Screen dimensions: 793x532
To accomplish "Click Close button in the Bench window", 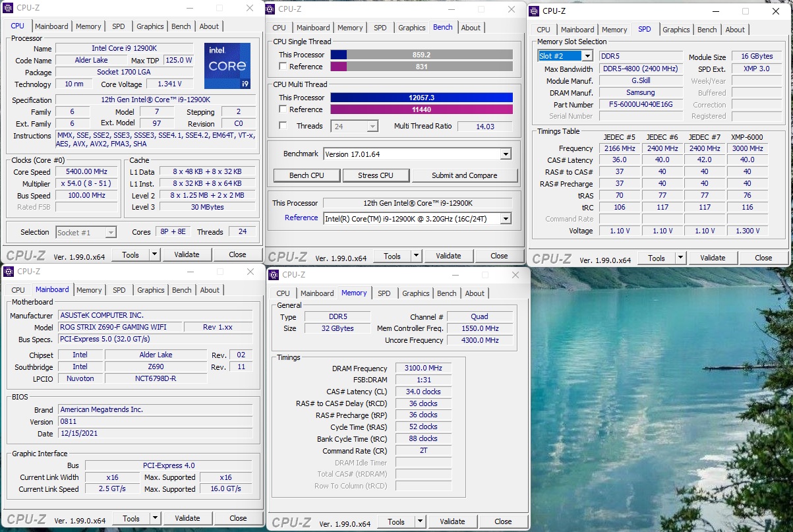I will point(499,256).
